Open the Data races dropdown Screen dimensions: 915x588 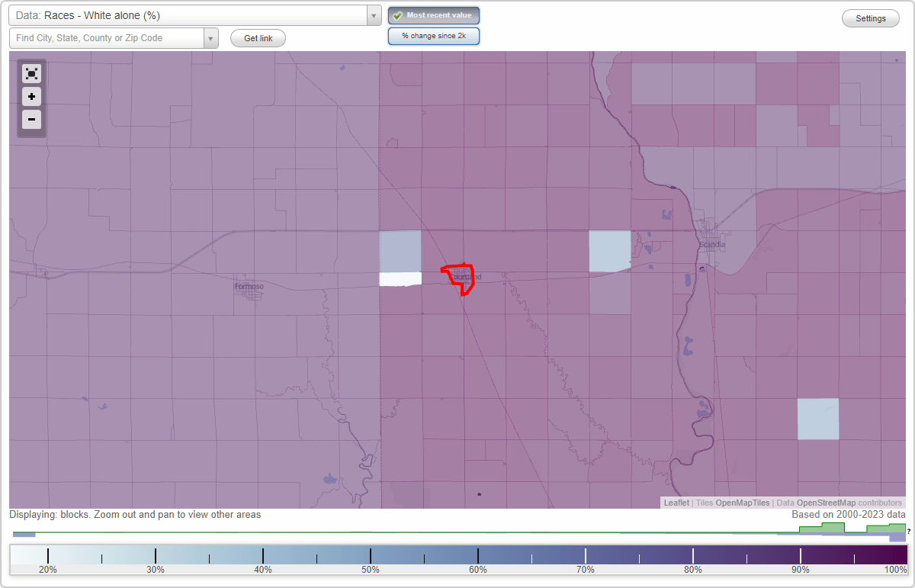point(191,14)
